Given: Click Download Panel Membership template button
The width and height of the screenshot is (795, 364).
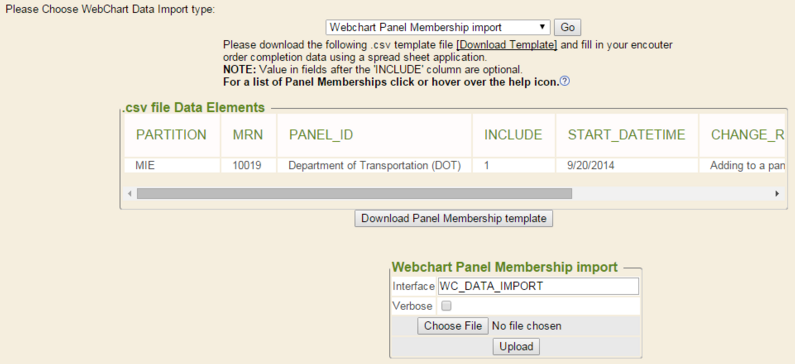Looking at the screenshot, I should (x=454, y=219).
